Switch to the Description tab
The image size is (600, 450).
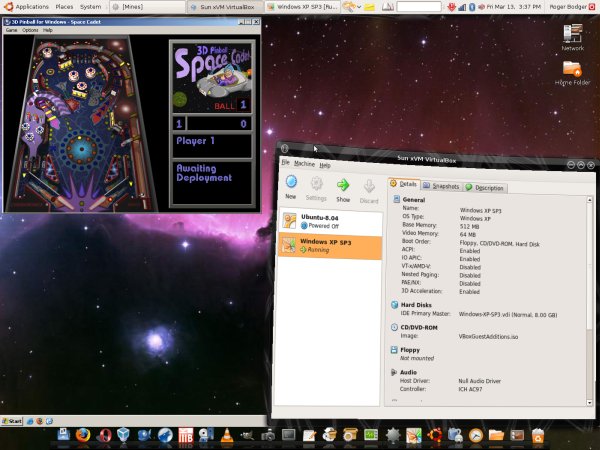[x=485, y=188]
